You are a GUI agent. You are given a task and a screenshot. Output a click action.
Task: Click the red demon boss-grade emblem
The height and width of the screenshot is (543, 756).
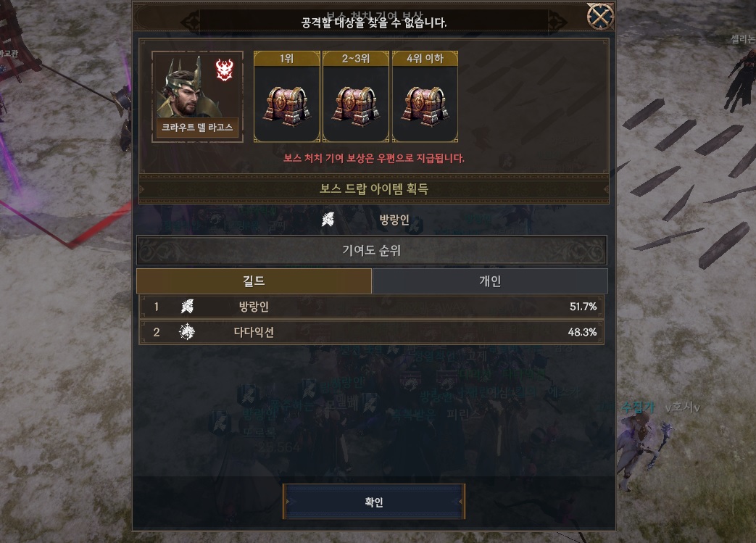point(224,70)
